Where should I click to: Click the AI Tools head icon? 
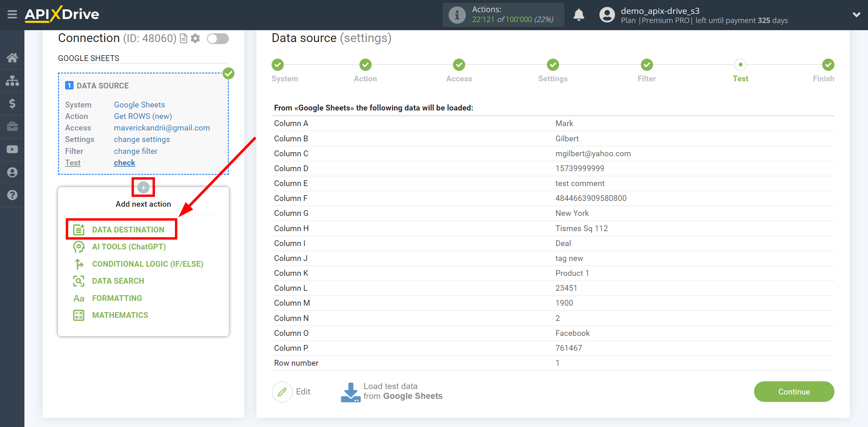point(79,247)
